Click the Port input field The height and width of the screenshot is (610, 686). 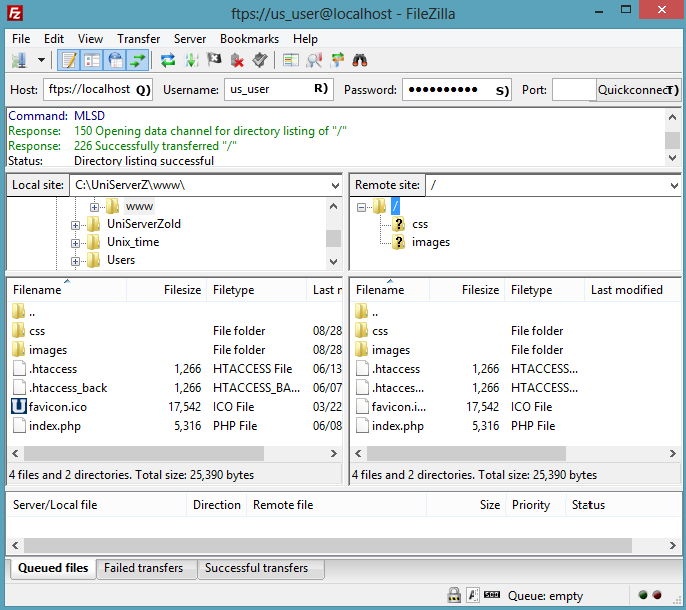(x=574, y=89)
